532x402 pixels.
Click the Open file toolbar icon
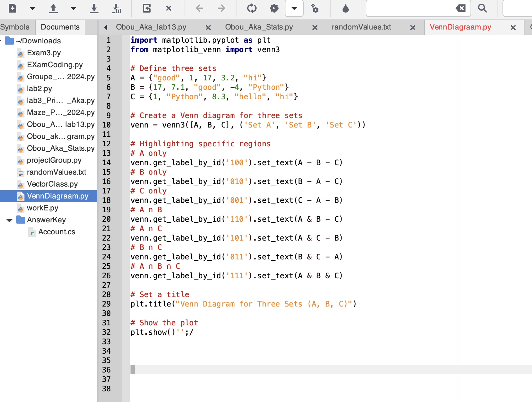tap(53, 8)
